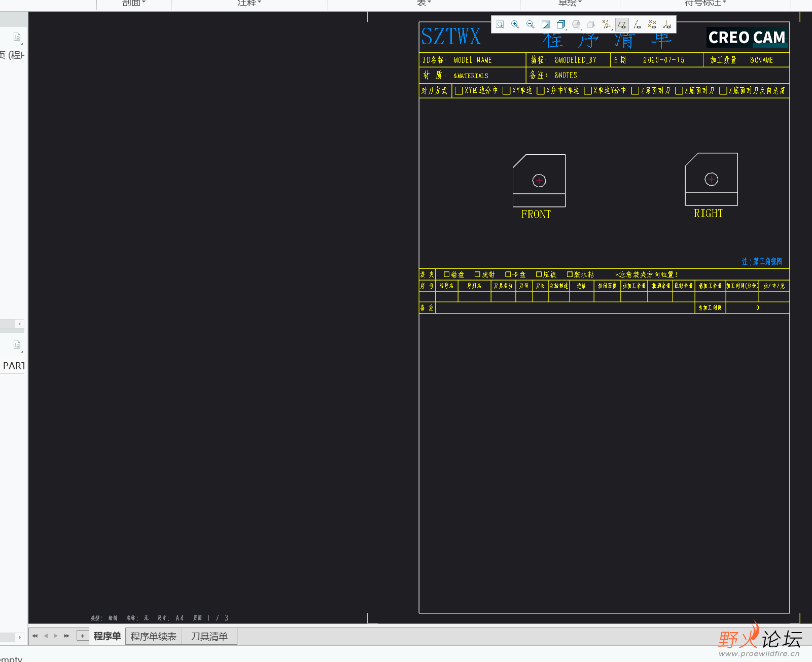Select the MODEL NAME text field
This screenshot has height=662, width=812.
(473, 60)
